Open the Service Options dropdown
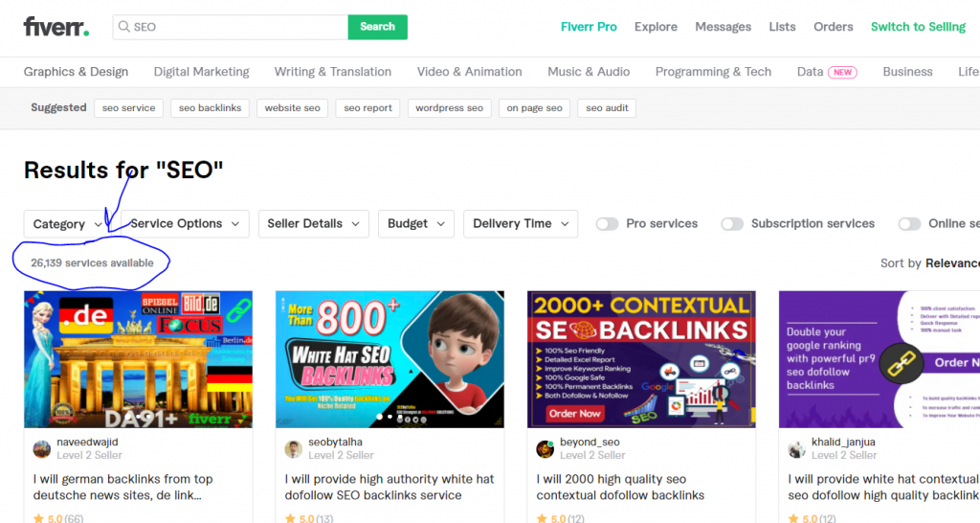The image size is (980, 523). (185, 223)
